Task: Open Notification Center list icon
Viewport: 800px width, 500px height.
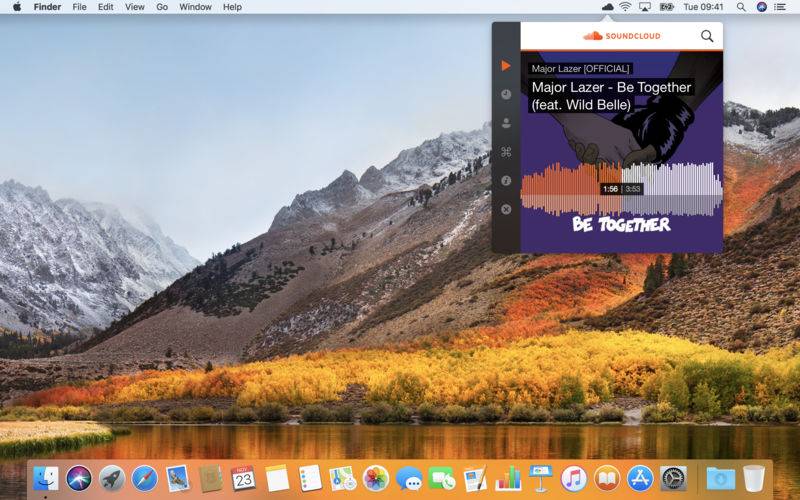Action: (x=780, y=7)
